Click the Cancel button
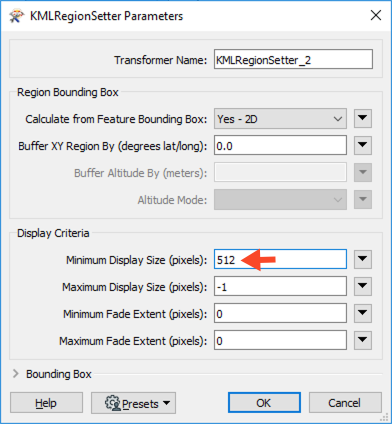 pos(345,403)
